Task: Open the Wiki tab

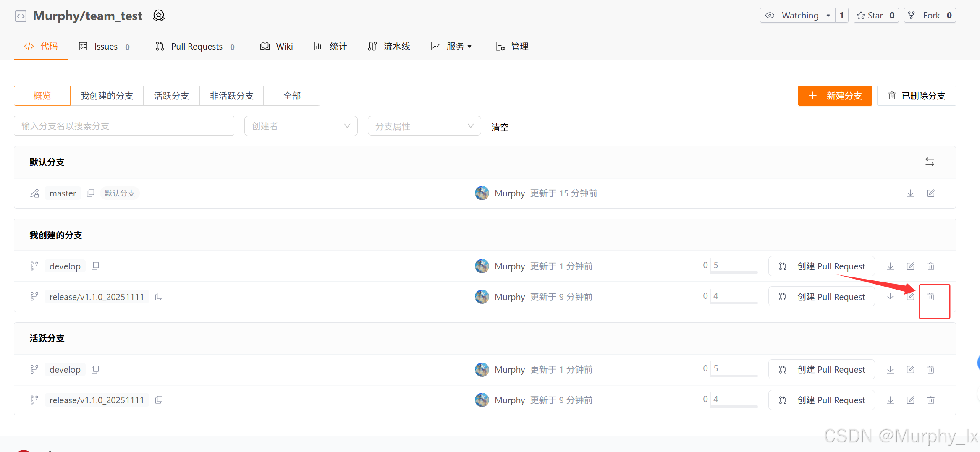Action: 276,46
